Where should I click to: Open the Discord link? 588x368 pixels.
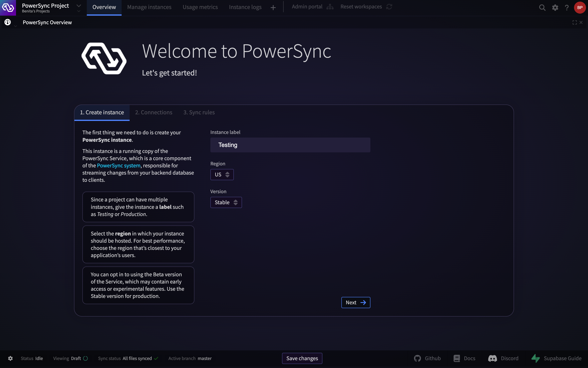pyautogui.click(x=503, y=358)
